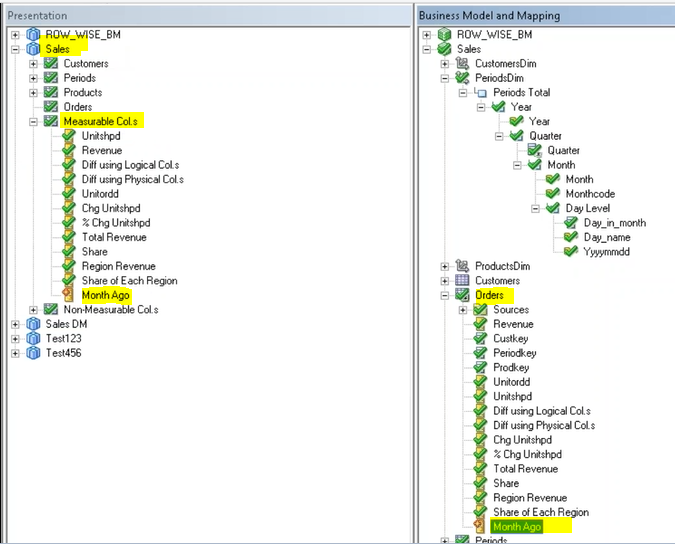
Task: Click the Month Ago column icon in Presentation pane
Action: coord(68,295)
